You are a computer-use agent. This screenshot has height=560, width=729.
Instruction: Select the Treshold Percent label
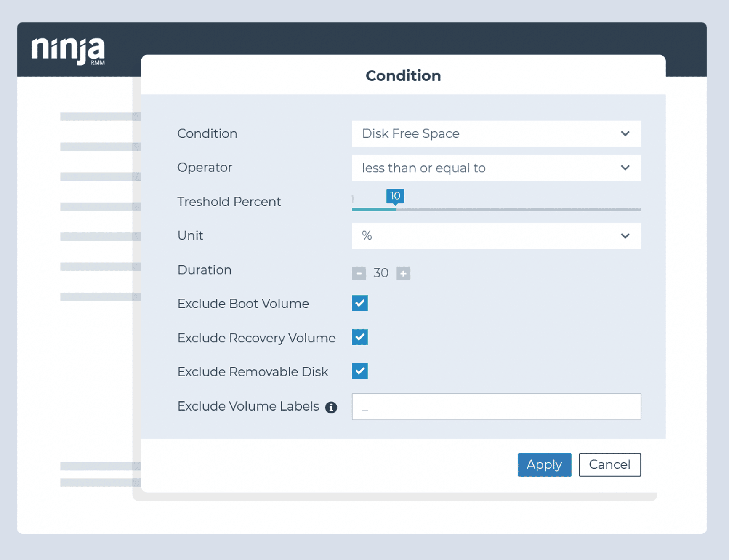(229, 202)
